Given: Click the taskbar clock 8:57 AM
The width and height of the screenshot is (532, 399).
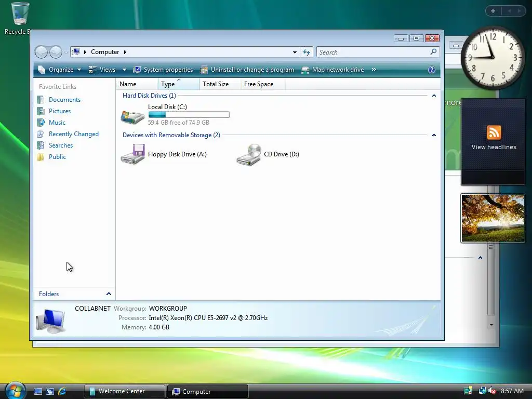Looking at the screenshot, I should (512, 391).
